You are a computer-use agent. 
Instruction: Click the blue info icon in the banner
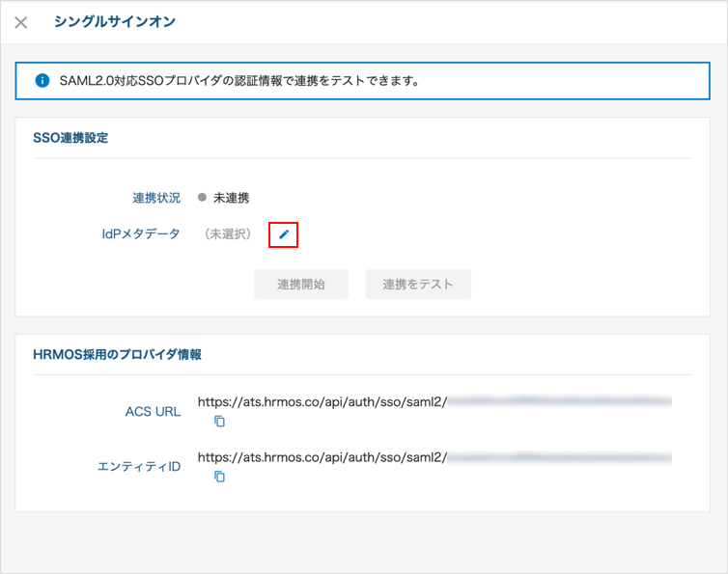[42, 81]
